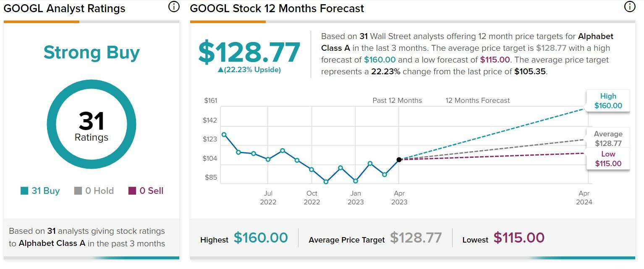Select the High $160.00 forecast label

(x=608, y=101)
